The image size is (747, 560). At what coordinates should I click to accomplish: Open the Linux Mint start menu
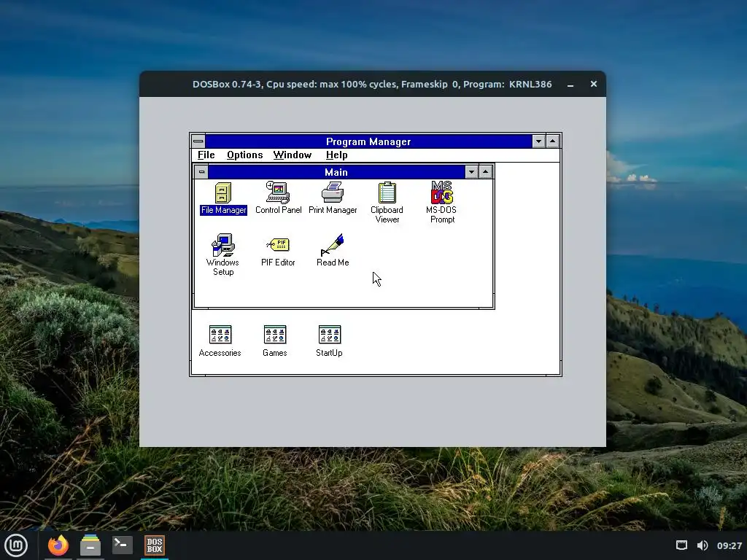click(16, 545)
